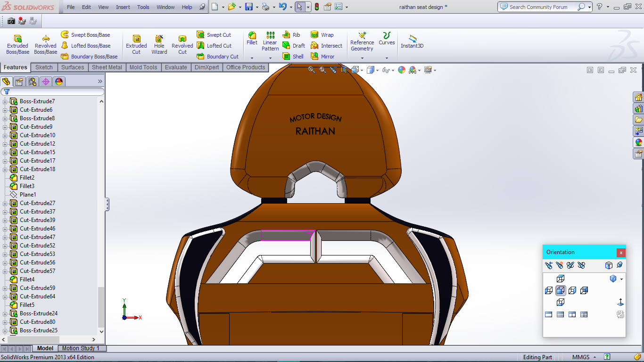Image resolution: width=644 pixels, height=362 pixels.
Task: Open the Curves dropdown arrow
Action: [387, 58]
